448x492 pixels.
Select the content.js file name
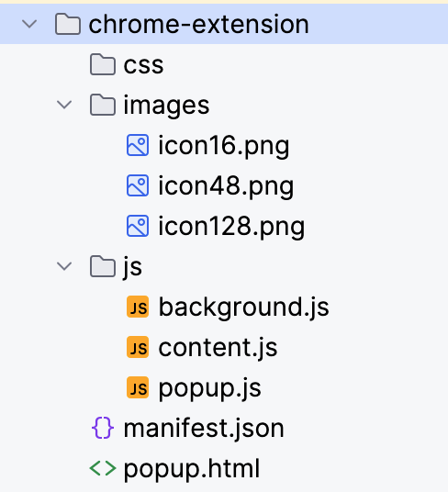pos(218,348)
